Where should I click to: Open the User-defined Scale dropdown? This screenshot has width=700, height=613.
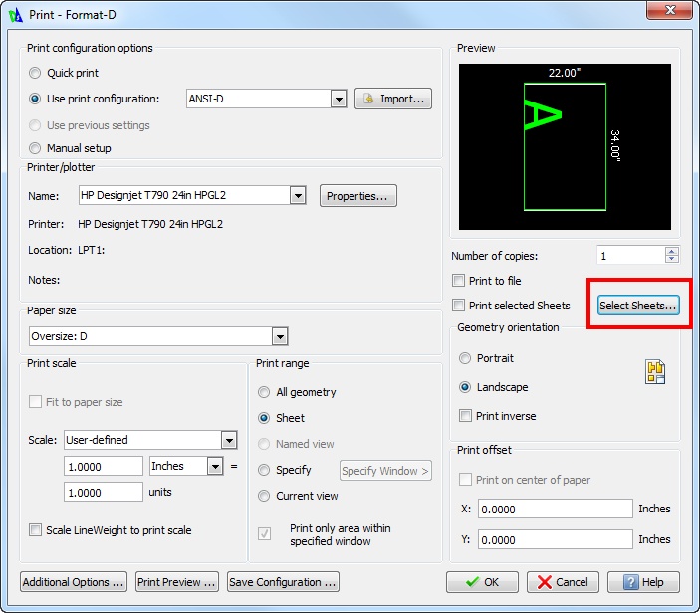229,440
